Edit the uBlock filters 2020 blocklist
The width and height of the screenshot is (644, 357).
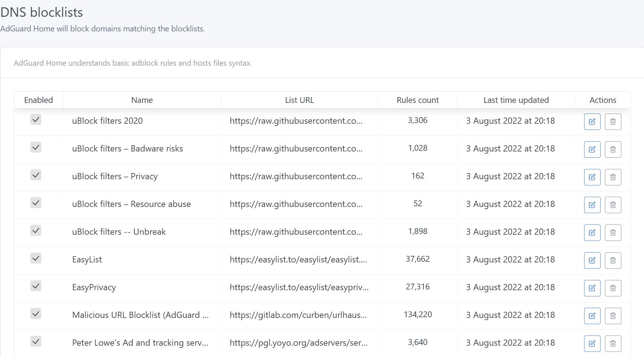tap(592, 122)
